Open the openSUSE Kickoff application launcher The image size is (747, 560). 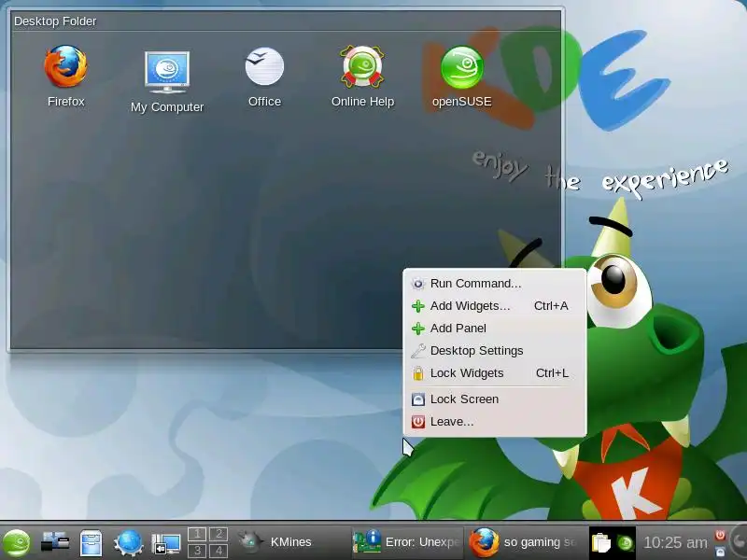tap(17, 542)
